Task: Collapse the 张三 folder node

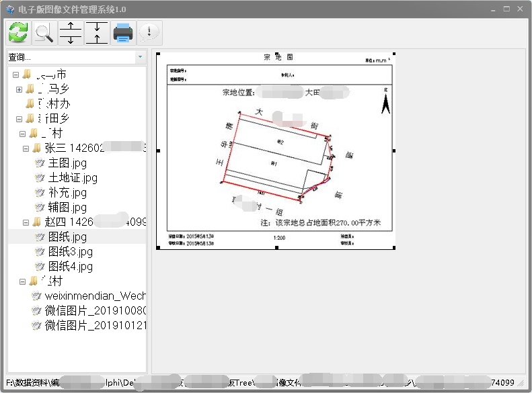Action: click(x=26, y=148)
